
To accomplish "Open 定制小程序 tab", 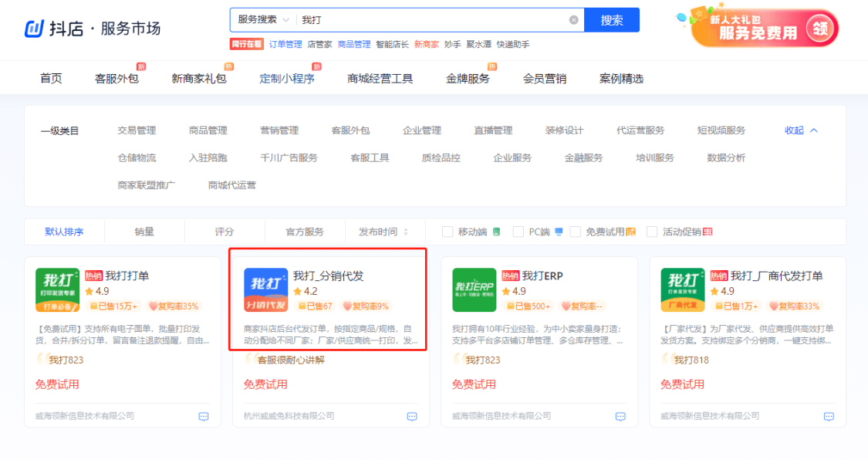I will pyautogui.click(x=287, y=79).
